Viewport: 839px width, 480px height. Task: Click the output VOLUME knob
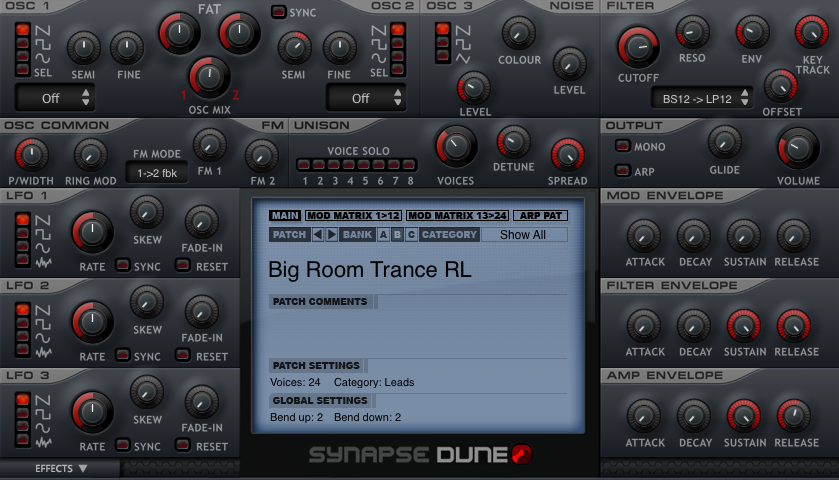[798, 148]
